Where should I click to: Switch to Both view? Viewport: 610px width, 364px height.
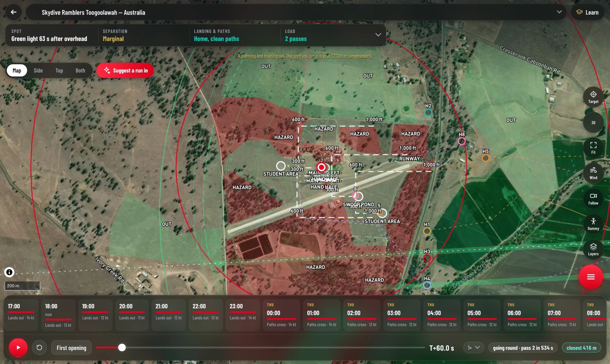coord(80,70)
